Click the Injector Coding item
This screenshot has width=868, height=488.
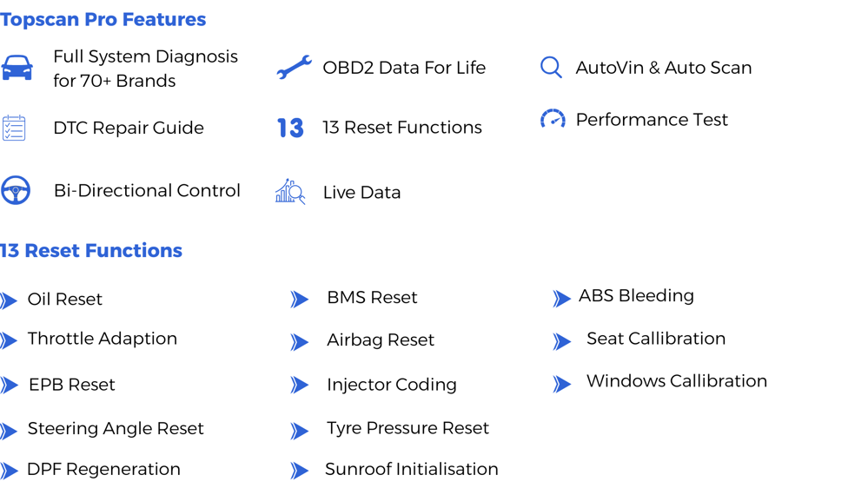click(x=391, y=385)
